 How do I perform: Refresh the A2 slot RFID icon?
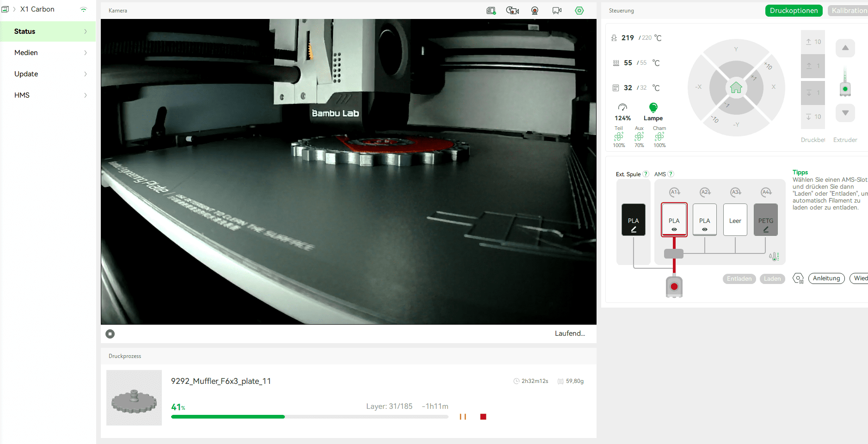point(705,192)
